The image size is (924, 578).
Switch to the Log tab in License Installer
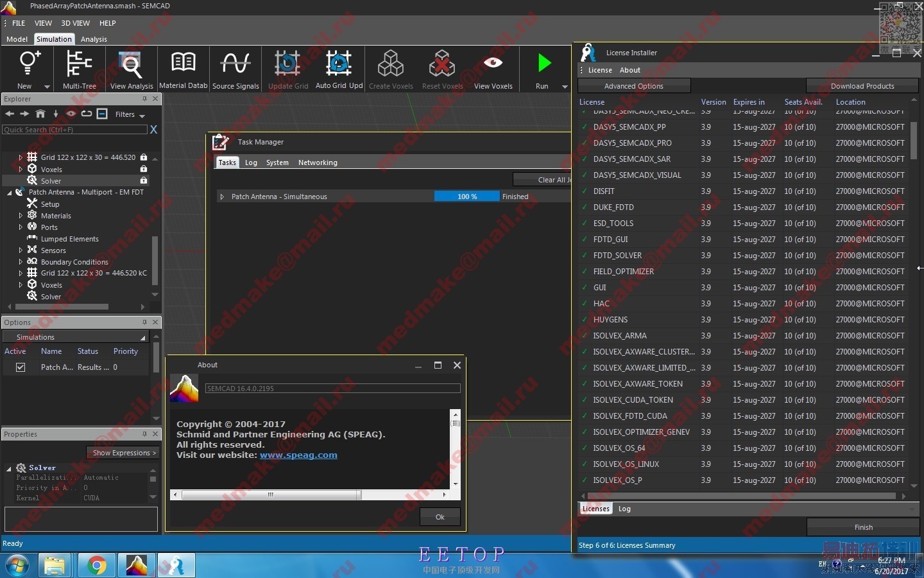[624, 509]
